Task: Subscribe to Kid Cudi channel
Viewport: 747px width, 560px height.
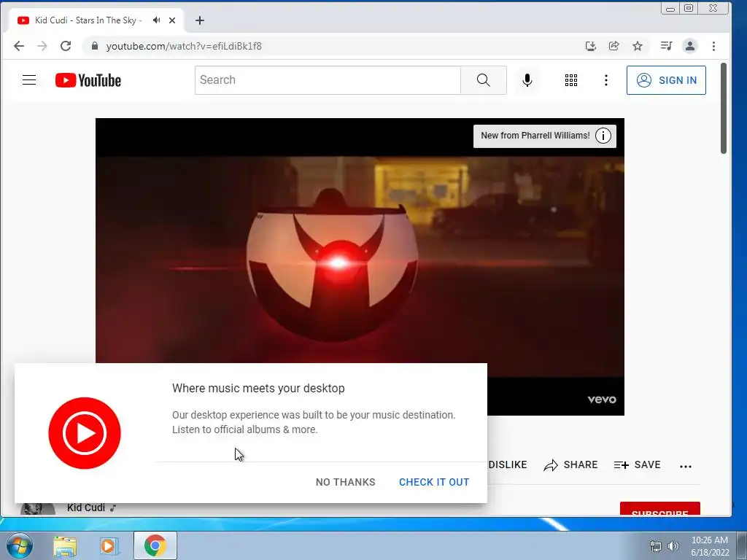Action: coord(659,508)
